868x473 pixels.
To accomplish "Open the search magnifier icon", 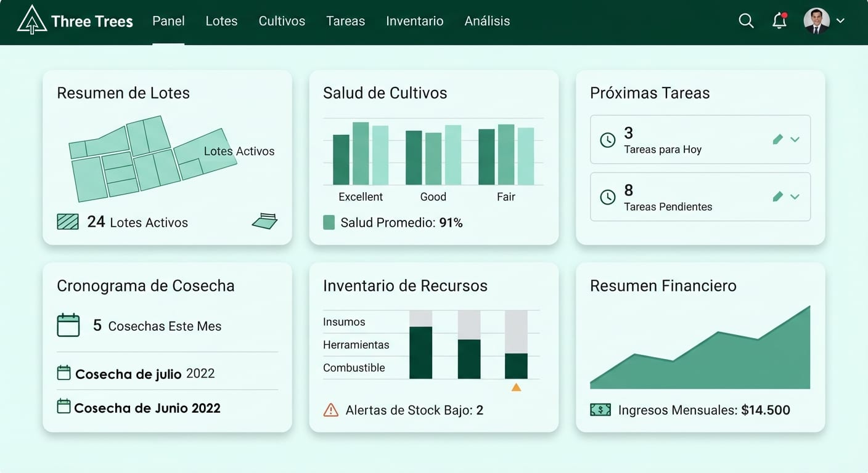I will 746,20.
